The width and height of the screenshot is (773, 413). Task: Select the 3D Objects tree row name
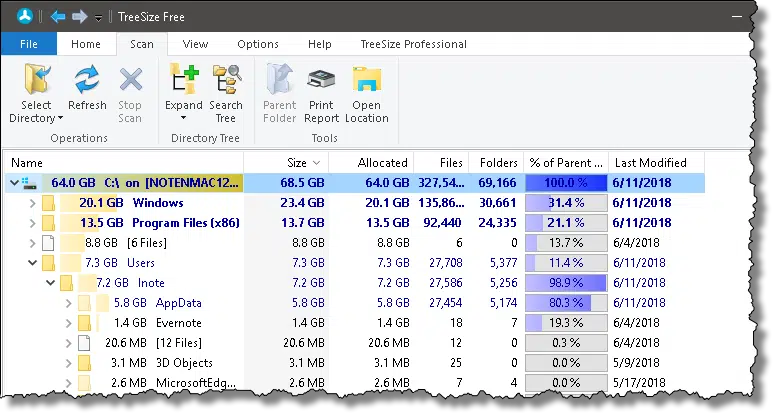click(184, 363)
